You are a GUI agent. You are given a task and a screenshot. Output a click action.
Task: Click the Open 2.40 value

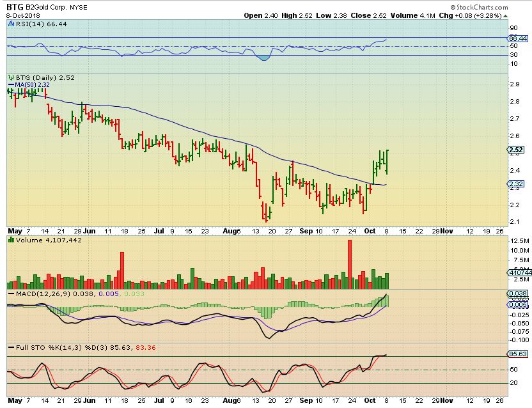(x=261, y=15)
